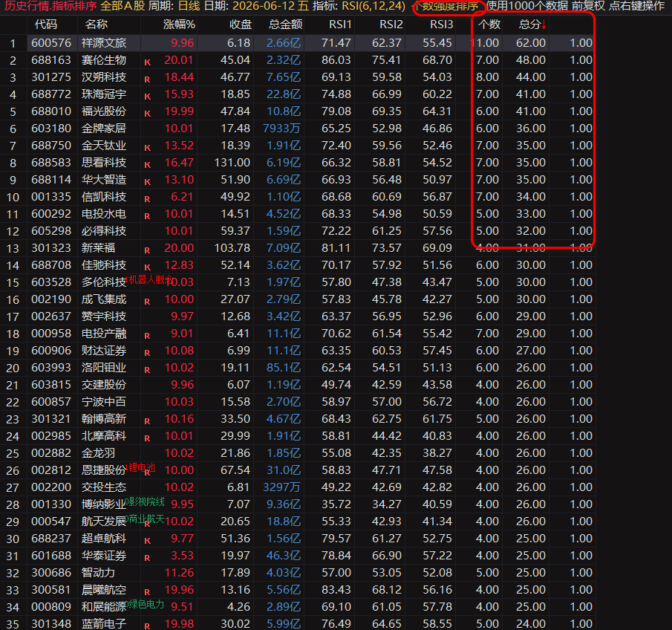Click the K marker on 超卓航科 row
672x630 pixels.
[148, 542]
